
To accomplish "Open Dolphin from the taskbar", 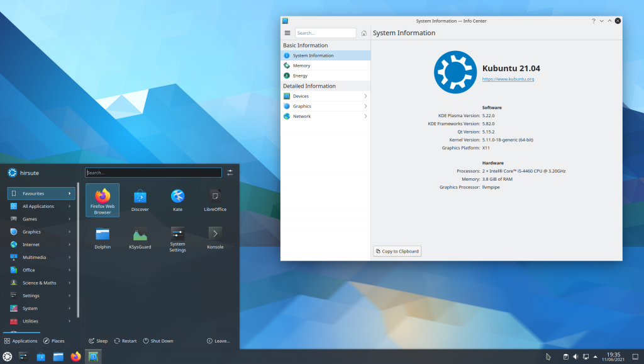I will 58,356.
